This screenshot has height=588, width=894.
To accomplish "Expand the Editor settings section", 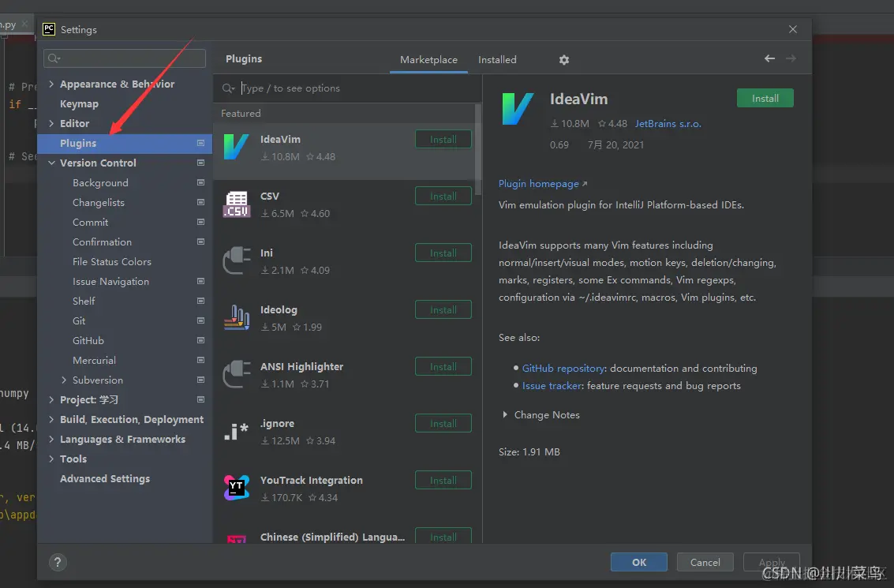I will (51, 123).
